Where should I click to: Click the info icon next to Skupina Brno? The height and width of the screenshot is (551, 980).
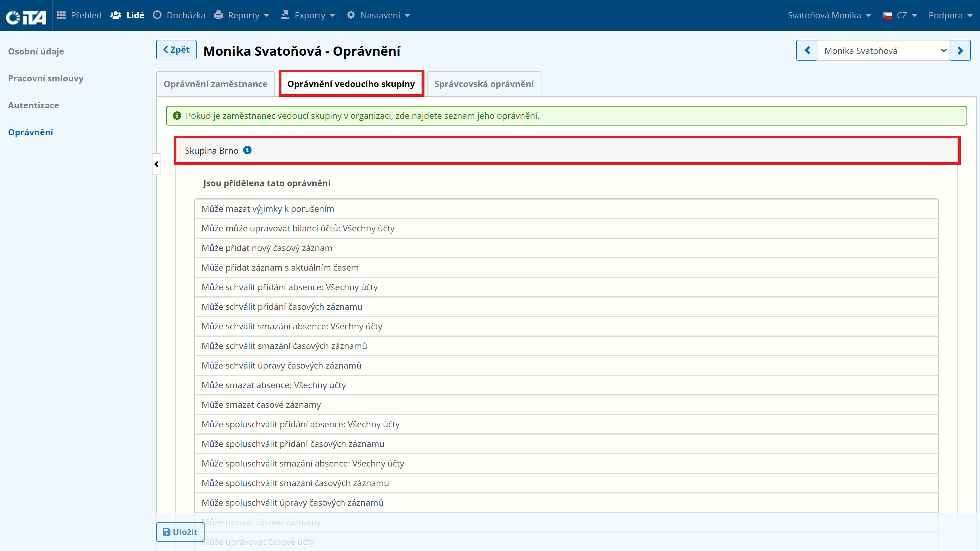pos(247,150)
